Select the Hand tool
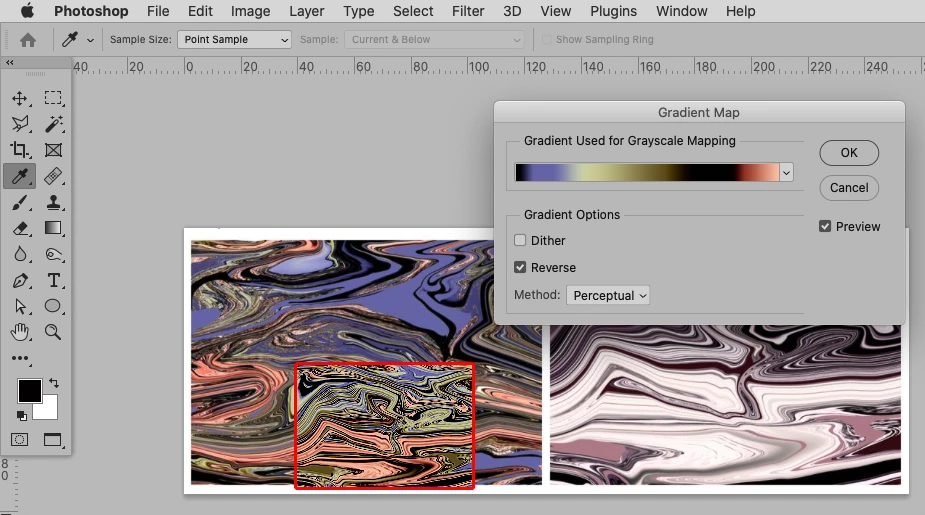The width and height of the screenshot is (925, 515). (19, 332)
